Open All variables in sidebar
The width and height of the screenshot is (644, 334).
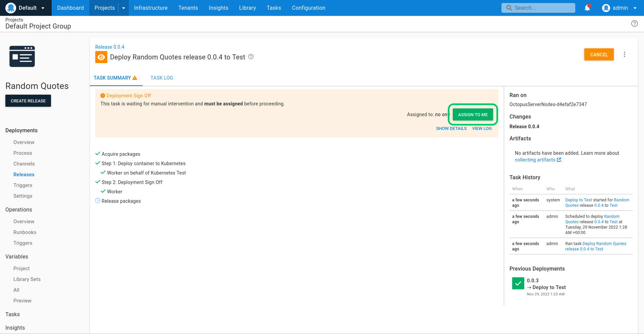pos(16,290)
